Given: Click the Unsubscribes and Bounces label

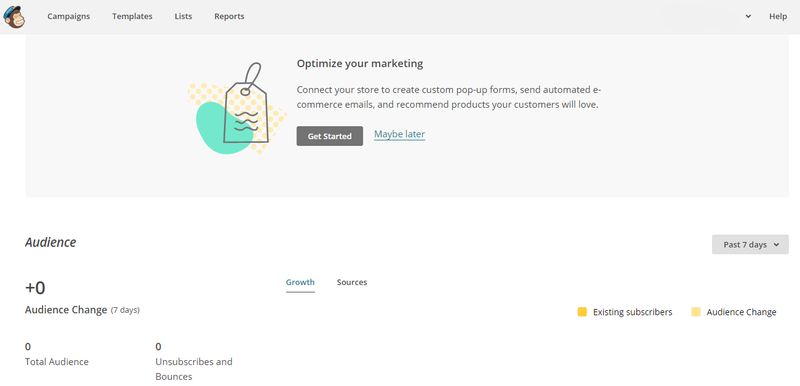Looking at the screenshot, I should pos(194,369).
